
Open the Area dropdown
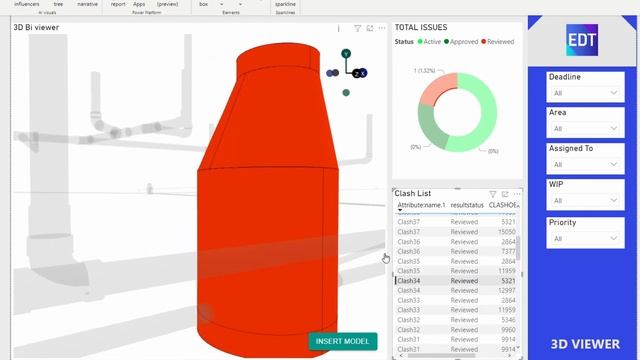coord(585,129)
